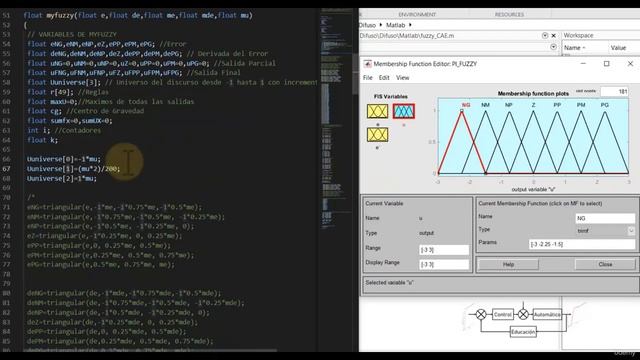Click the Matlab folder in the path breadcrumb

click(396, 25)
